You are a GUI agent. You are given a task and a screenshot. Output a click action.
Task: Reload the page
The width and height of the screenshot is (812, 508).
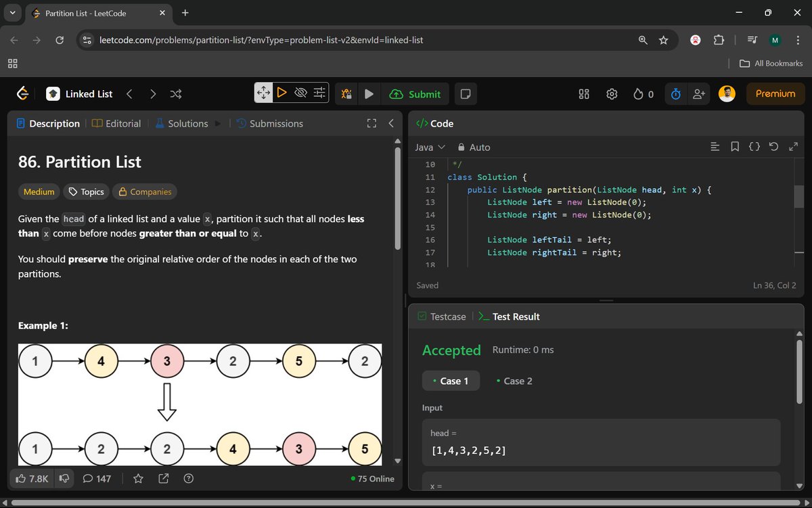[60, 40]
